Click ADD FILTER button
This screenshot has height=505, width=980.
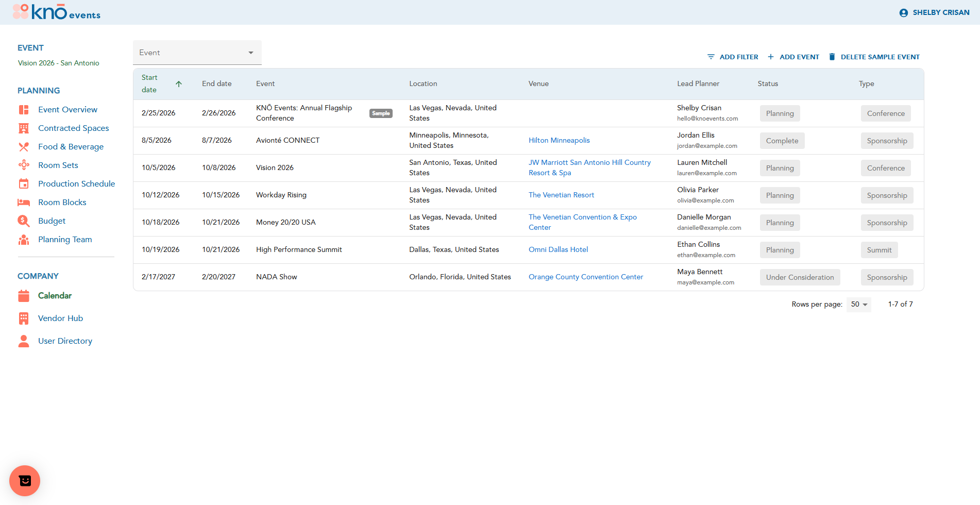[733, 57]
